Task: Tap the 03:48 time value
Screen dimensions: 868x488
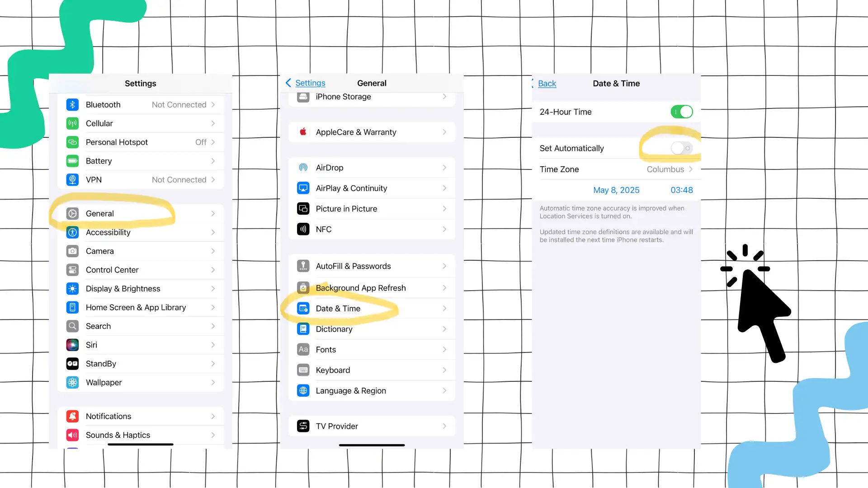Action: (x=682, y=190)
